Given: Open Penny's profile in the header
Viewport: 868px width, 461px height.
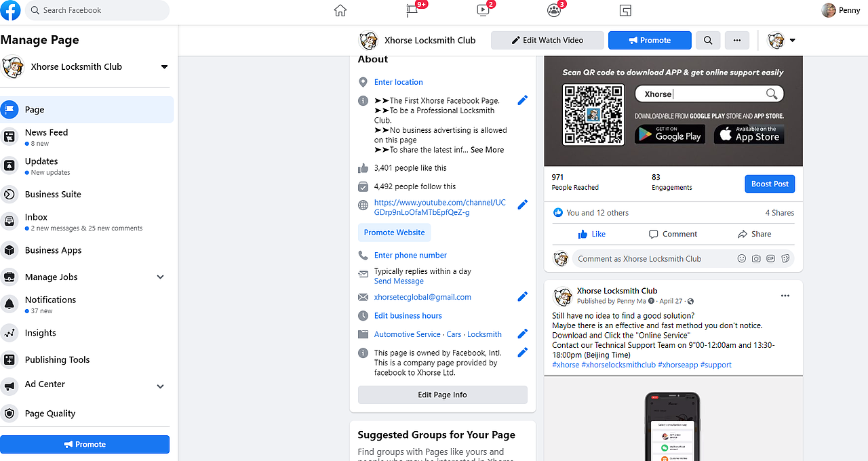Looking at the screenshot, I should click(x=841, y=10).
